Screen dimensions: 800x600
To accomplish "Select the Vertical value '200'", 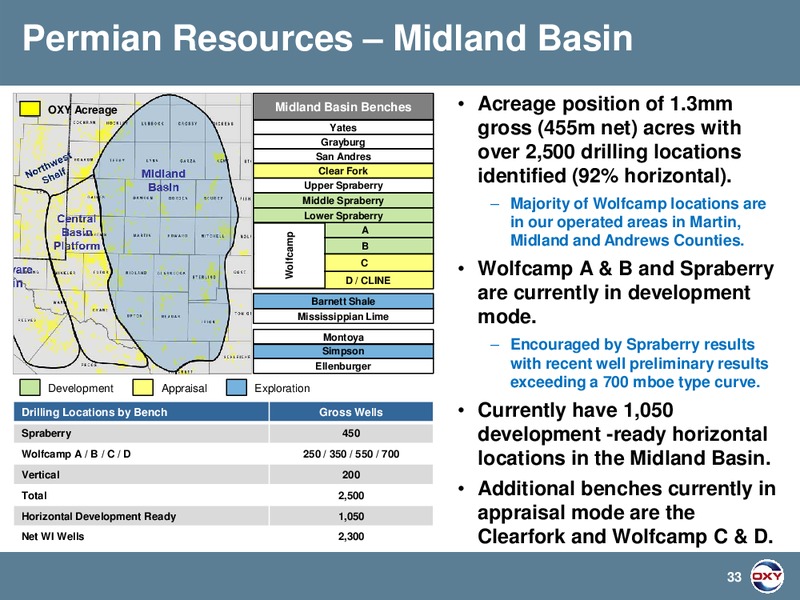I will pyautogui.click(x=351, y=475).
